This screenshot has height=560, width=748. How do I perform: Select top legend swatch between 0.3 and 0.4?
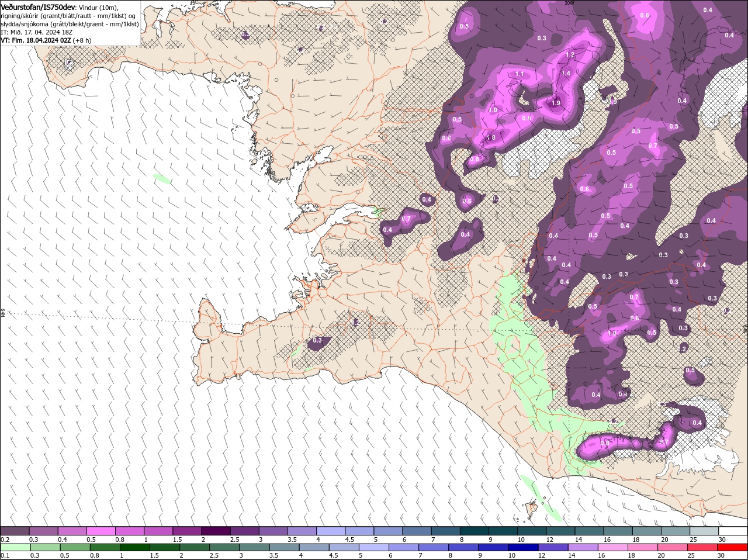pyautogui.click(x=44, y=531)
